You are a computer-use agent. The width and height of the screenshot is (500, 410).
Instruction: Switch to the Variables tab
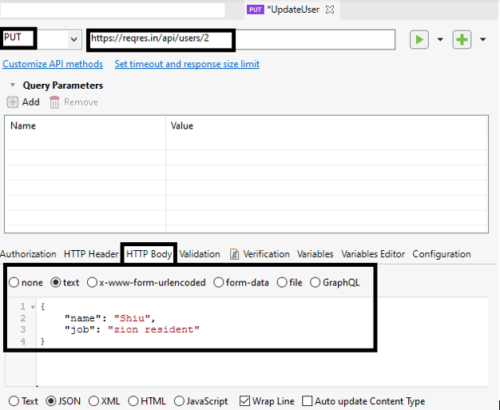(315, 254)
